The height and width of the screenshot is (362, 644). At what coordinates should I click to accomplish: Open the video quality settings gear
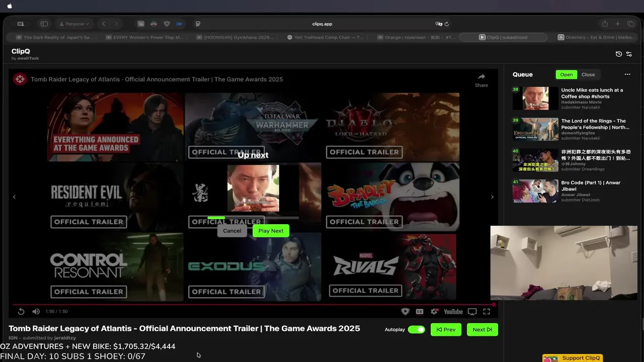click(434, 312)
